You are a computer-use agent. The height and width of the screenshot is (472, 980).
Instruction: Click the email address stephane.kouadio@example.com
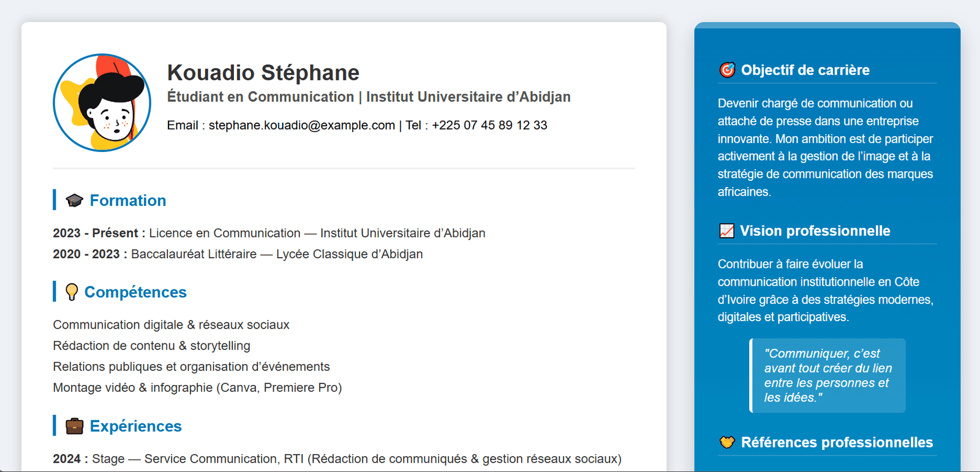(x=301, y=125)
